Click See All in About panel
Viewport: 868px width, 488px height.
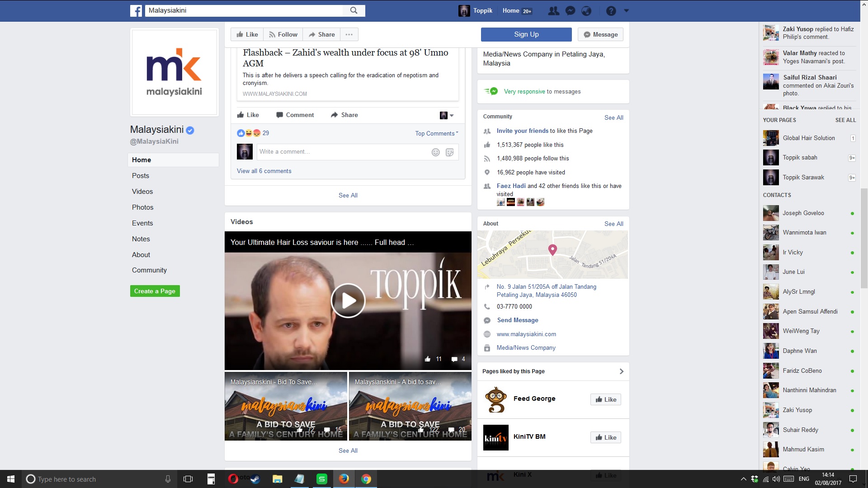click(x=613, y=224)
